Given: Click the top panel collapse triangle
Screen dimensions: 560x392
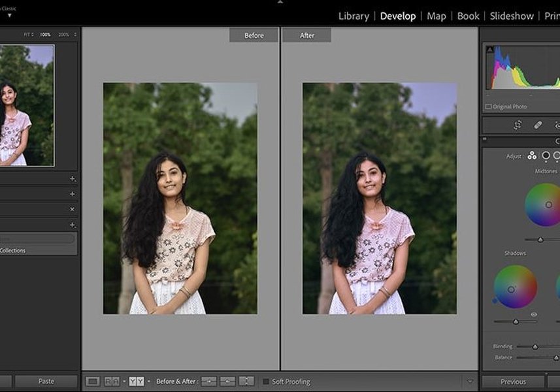Looking at the screenshot, I should (280, 2).
